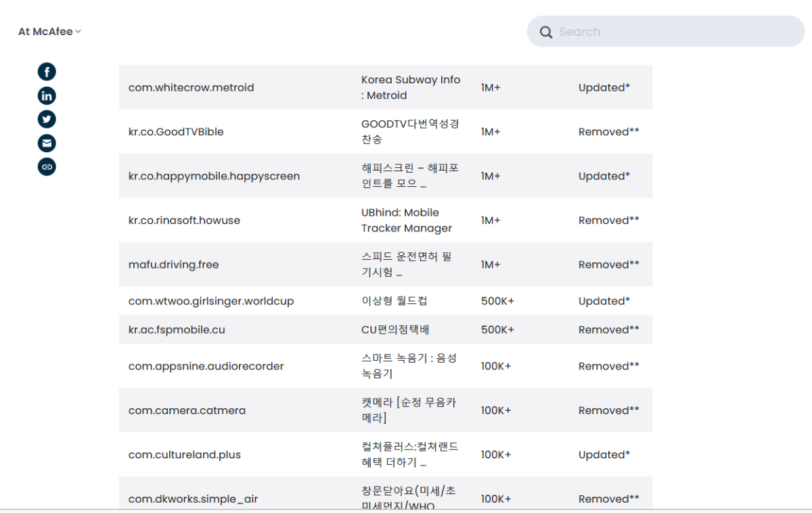Click the kr.ac.fspmobile.cu package name

pos(177,330)
